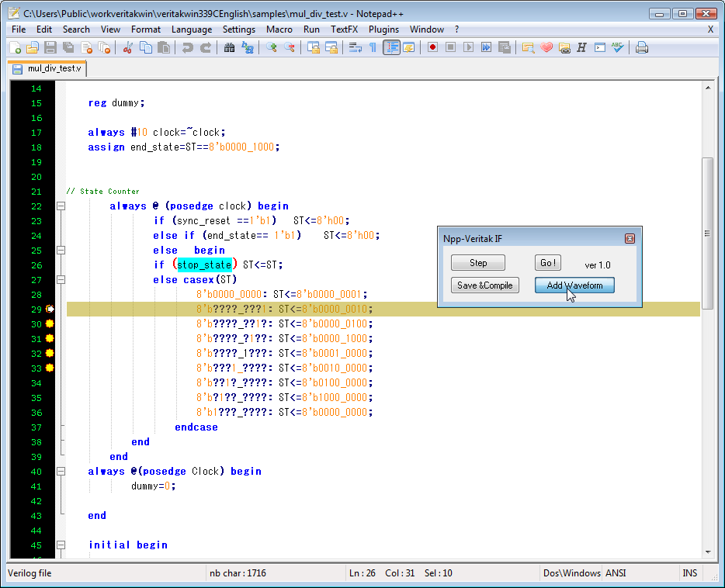Viewport: 725px width, 588px height.
Task: Click the vertical scrollbar thumb
Action: pos(707,233)
